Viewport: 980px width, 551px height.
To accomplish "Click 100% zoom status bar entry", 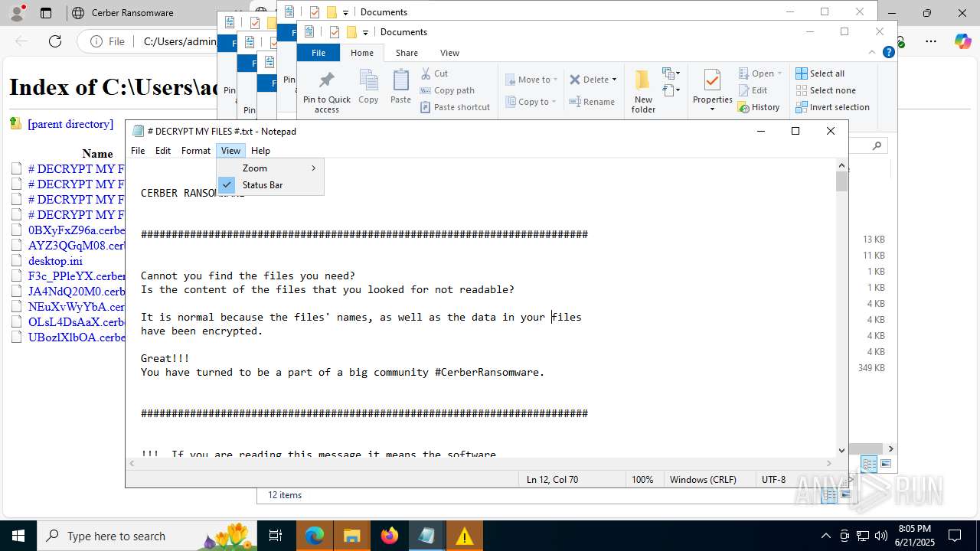I will 642,479.
